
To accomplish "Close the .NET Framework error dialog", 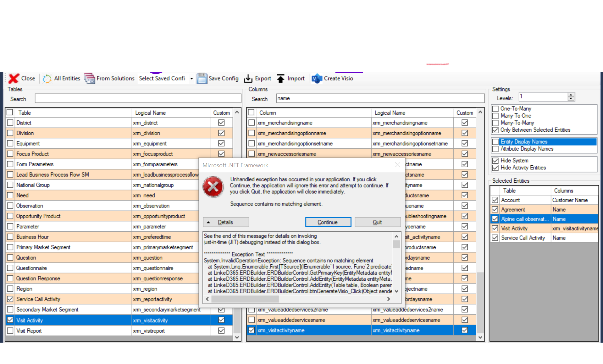I will (x=397, y=165).
